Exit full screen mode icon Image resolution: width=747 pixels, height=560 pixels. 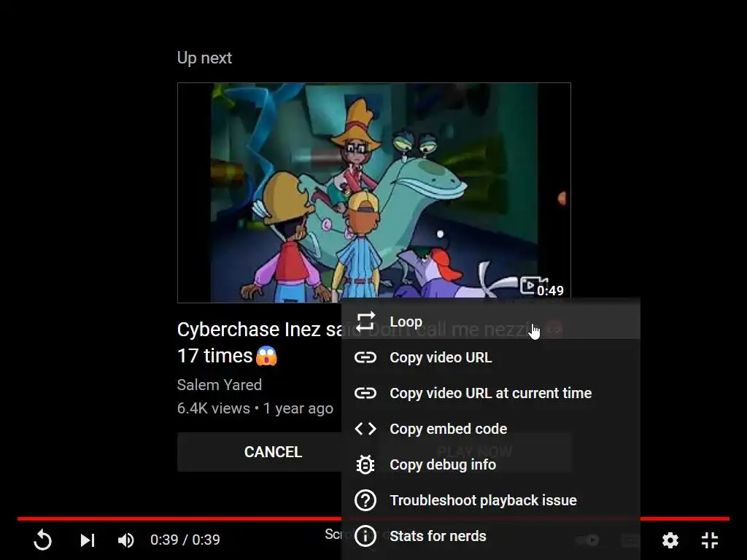(710, 540)
